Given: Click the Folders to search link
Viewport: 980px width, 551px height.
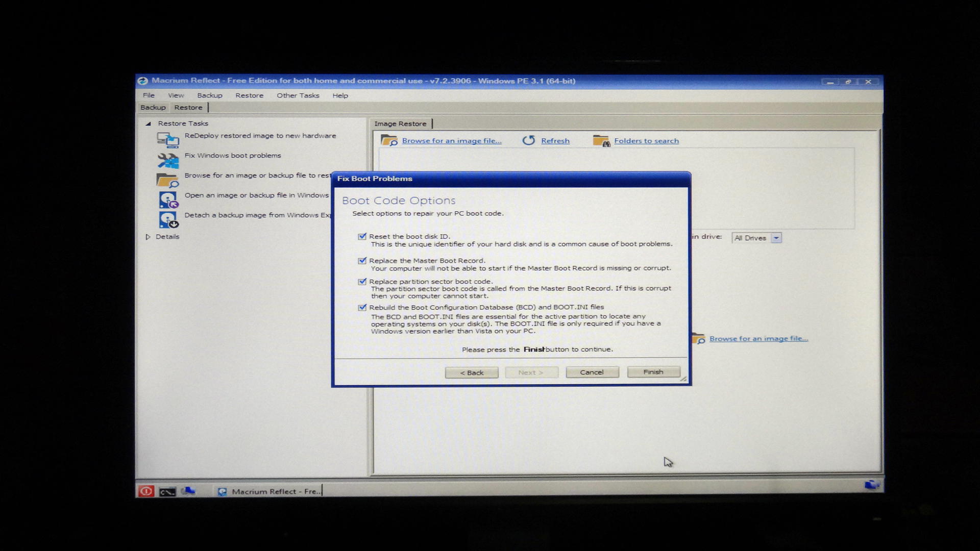Looking at the screenshot, I should point(647,141).
